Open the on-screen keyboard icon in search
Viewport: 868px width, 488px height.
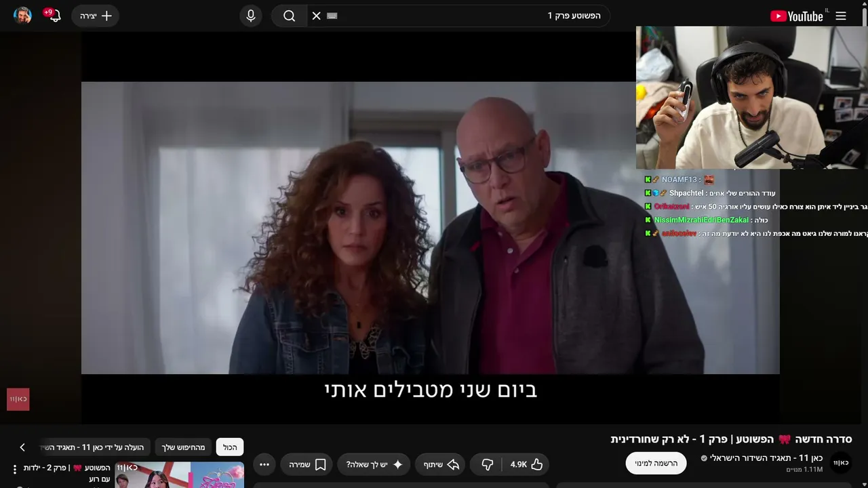(x=332, y=16)
